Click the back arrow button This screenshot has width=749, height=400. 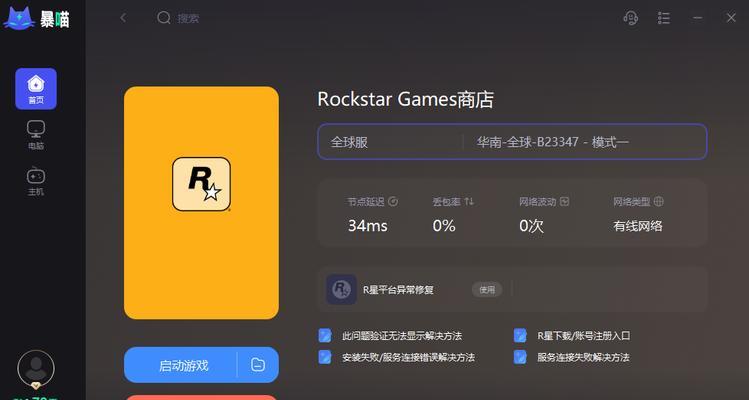[123, 18]
